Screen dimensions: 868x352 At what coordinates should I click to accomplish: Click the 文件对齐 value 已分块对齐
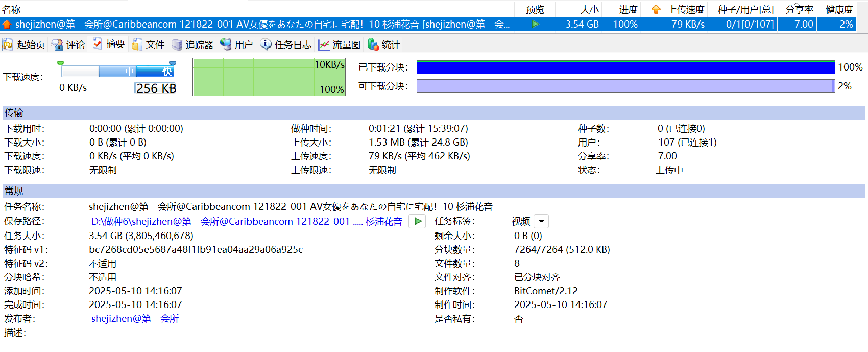click(x=537, y=277)
